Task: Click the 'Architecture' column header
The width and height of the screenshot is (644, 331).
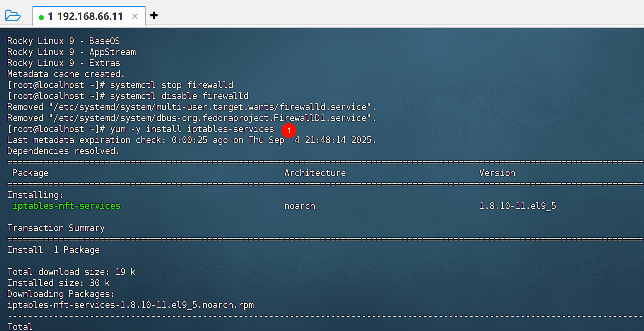Action: coord(315,173)
